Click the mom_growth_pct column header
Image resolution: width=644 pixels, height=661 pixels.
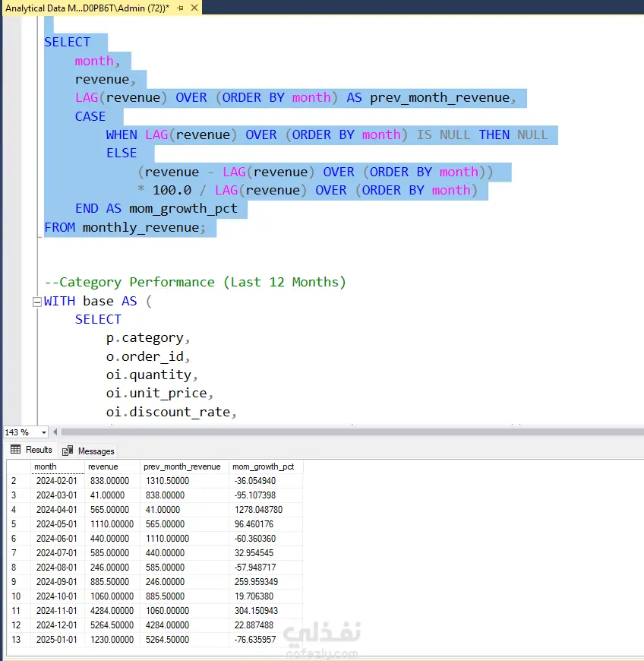click(x=266, y=466)
